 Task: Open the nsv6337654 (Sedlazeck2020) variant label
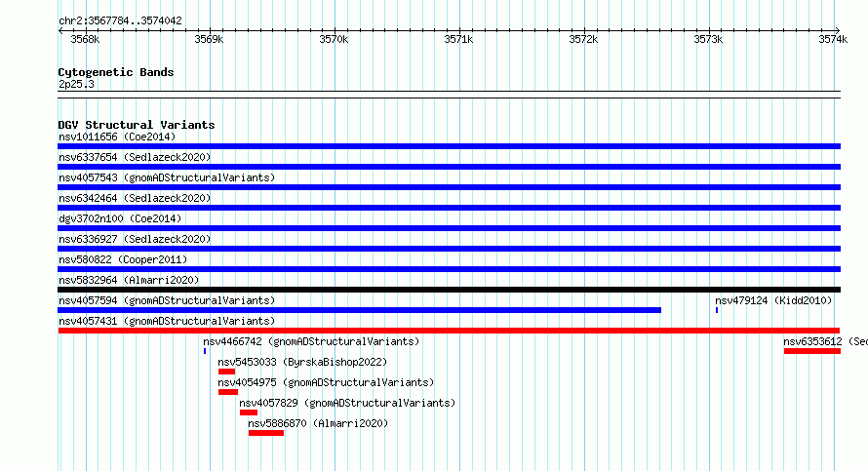[x=135, y=157]
